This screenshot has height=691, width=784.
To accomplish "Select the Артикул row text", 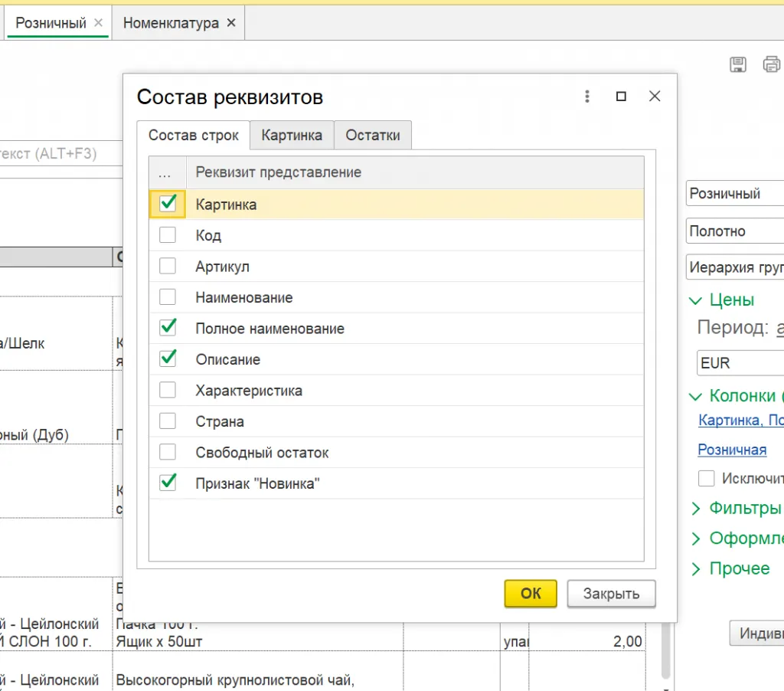I will tap(223, 266).
